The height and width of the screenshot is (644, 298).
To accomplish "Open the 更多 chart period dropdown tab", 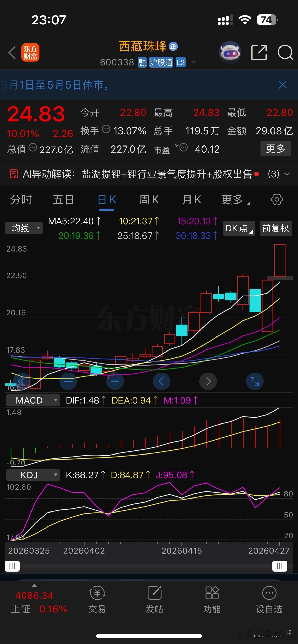I will [235, 200].
